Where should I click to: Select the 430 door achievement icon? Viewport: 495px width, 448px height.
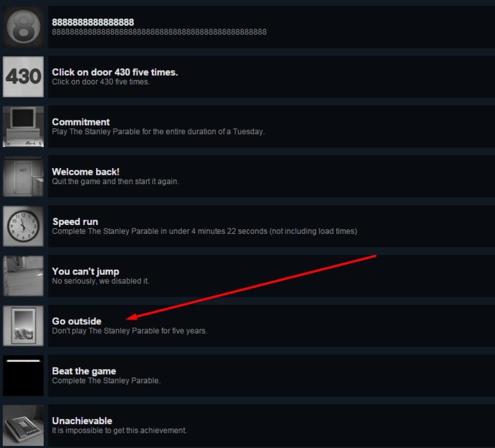[23, 77]
